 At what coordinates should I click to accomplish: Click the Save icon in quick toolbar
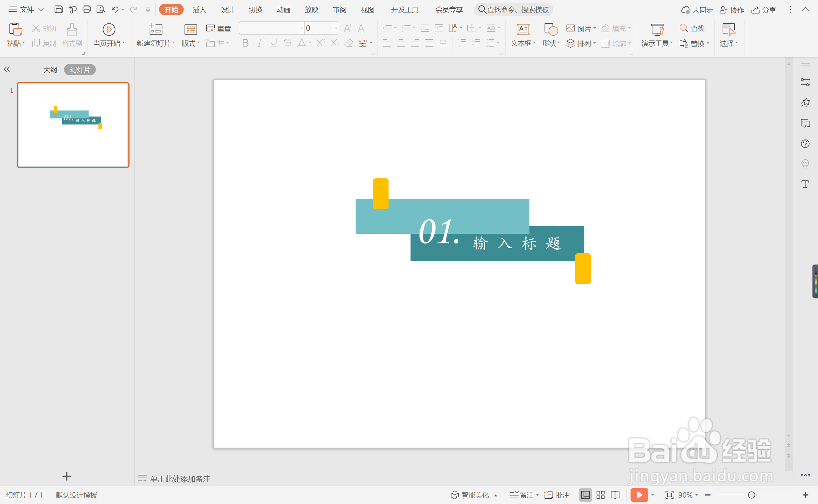(58, 9)
